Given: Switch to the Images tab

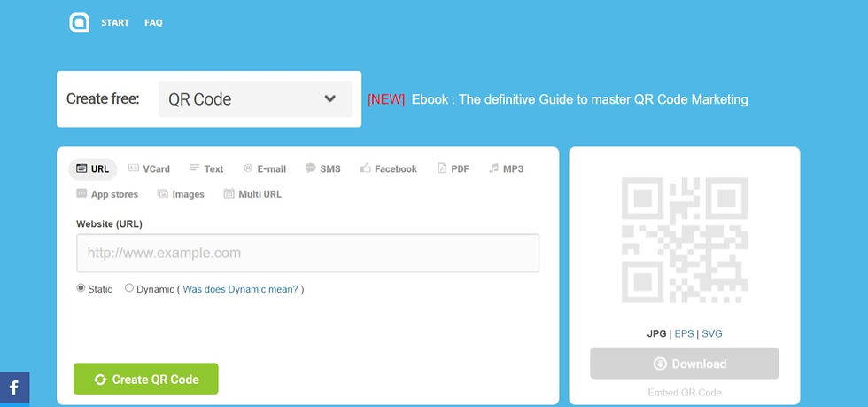Looking at the screenshot, I should [x=181, y=194].
